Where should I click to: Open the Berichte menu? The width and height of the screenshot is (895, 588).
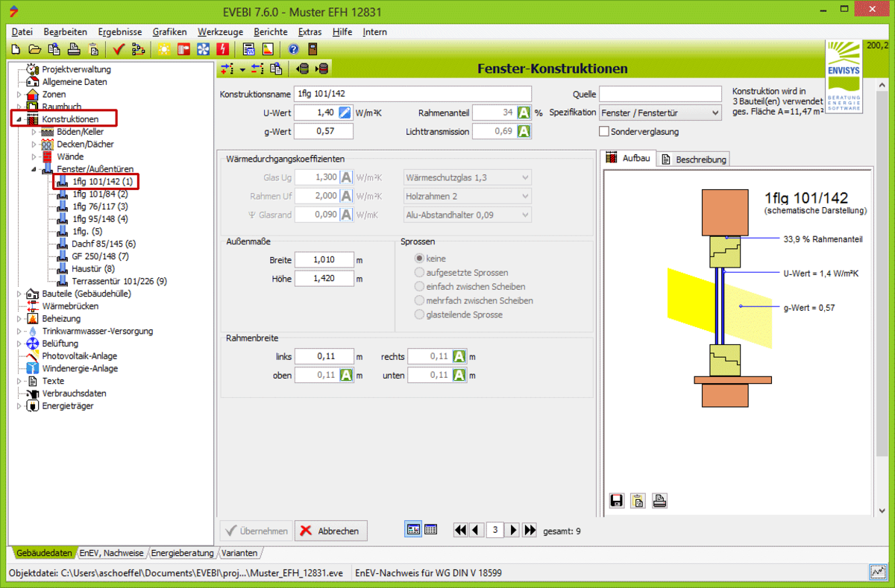pos(270,32)
